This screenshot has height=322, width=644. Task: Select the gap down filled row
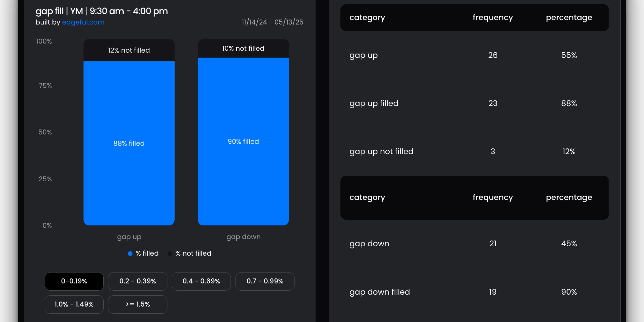[x=474, y=292]
